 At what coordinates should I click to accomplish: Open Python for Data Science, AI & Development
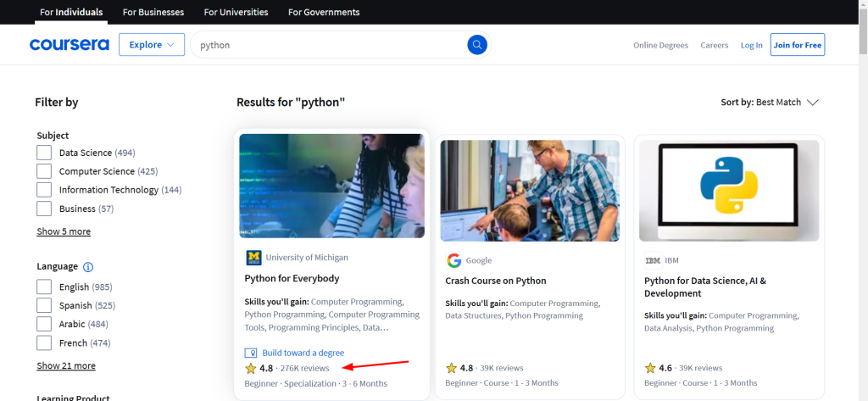click(x=705, y=287)
